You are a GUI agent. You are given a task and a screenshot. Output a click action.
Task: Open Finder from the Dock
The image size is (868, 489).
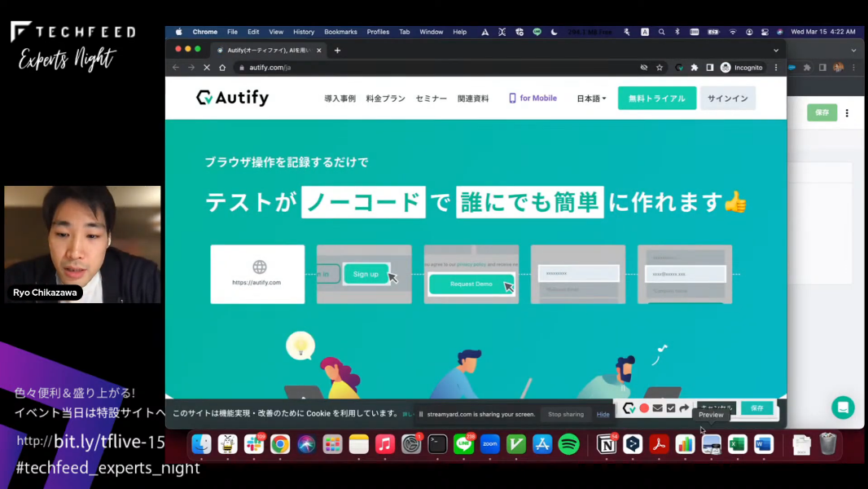point(201,444)
